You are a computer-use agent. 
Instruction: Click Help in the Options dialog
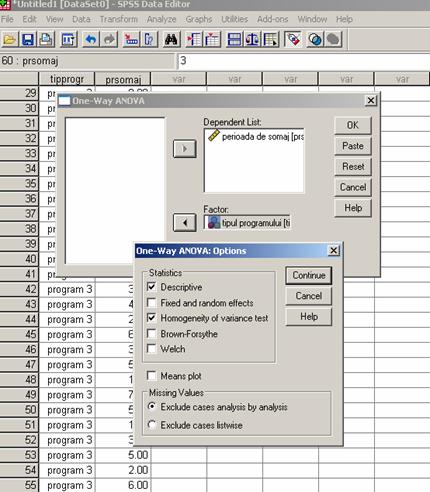click(309, 317)
